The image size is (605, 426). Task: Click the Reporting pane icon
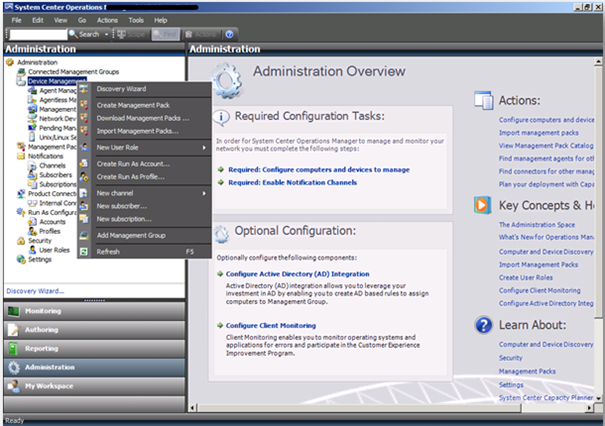(14, 348)
